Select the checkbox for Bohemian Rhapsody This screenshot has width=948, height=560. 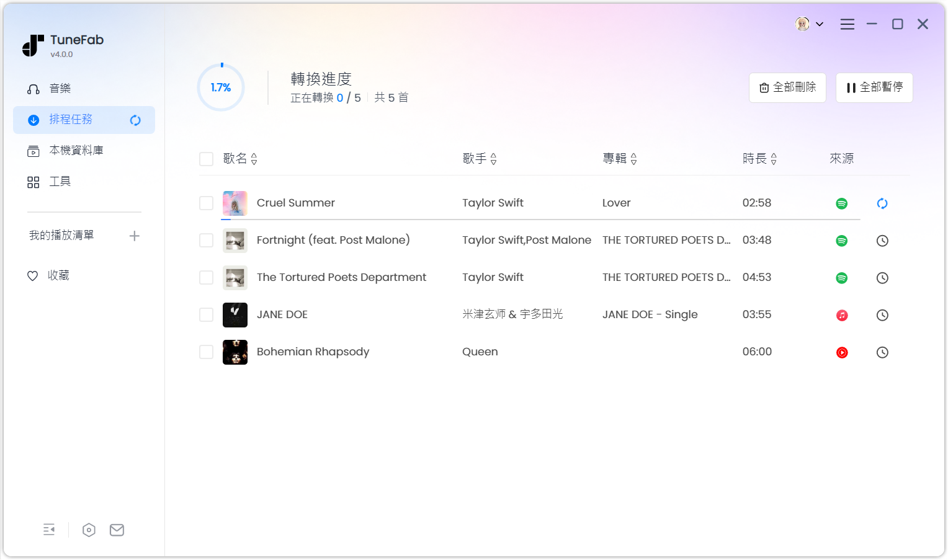click(206, 352)
